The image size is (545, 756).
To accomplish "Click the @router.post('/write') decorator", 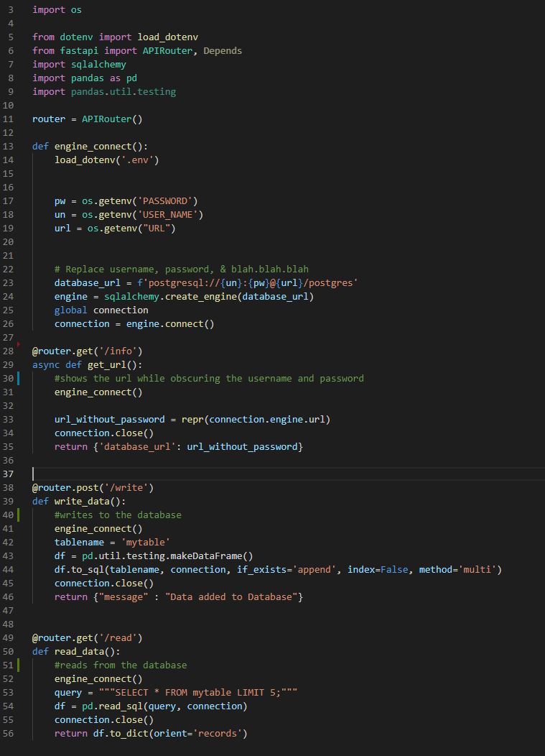I will (x=93, y=488).
